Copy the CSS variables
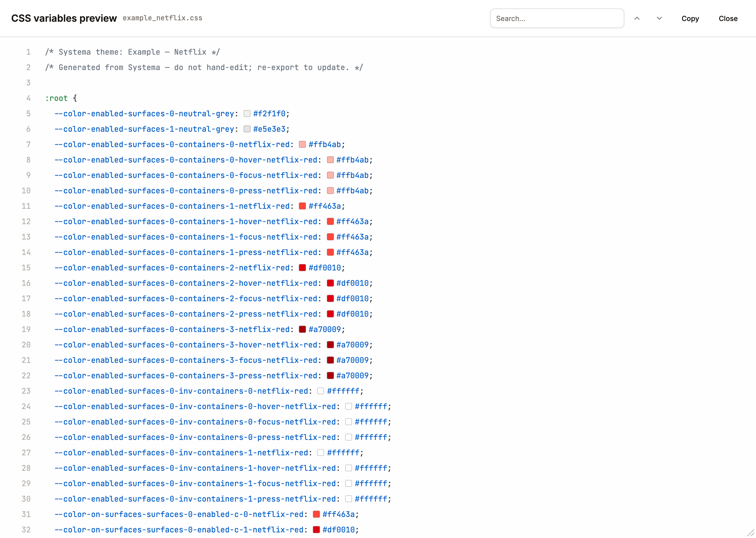This screenshot has height=538, width=756. click(690, 19)
